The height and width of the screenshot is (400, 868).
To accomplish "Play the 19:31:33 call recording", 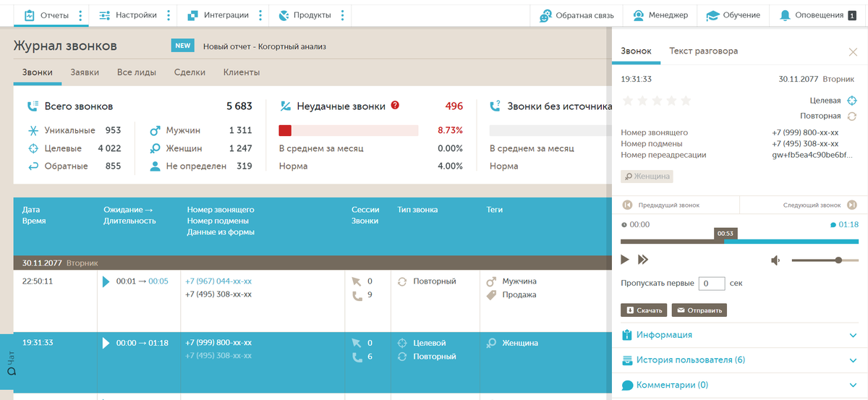I will pyautogui.click(x=107, y=343).
